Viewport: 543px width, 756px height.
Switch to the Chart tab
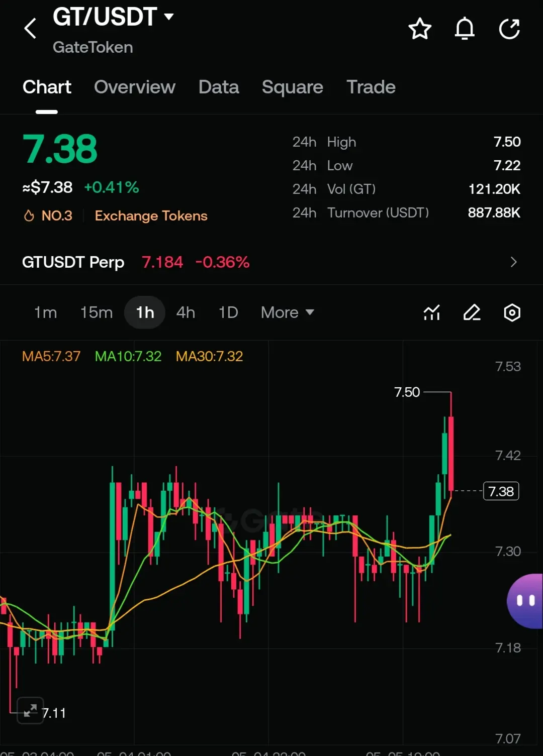[x=47, y=87]
